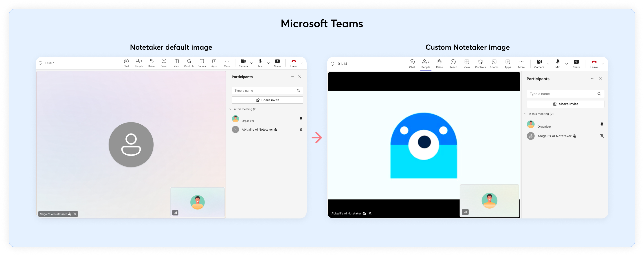Screen dimensions: 644x256
Task: Open Chat in the 00:57 meeting toolbar
Action: [x=126, y=62]
